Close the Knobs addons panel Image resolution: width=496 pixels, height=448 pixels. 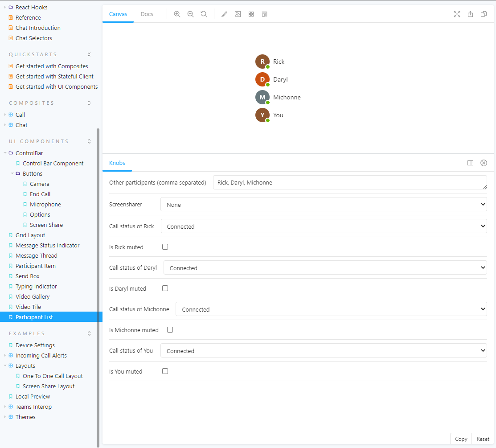click(x=484, y=163)
